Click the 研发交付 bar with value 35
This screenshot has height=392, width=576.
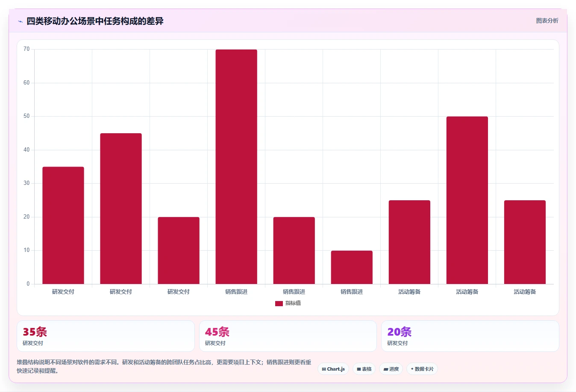(x=63, y=225)
